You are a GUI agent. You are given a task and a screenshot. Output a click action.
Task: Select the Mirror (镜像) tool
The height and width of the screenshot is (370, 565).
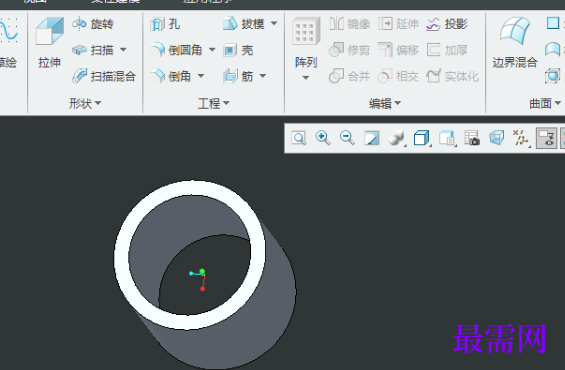pos(350,24)
